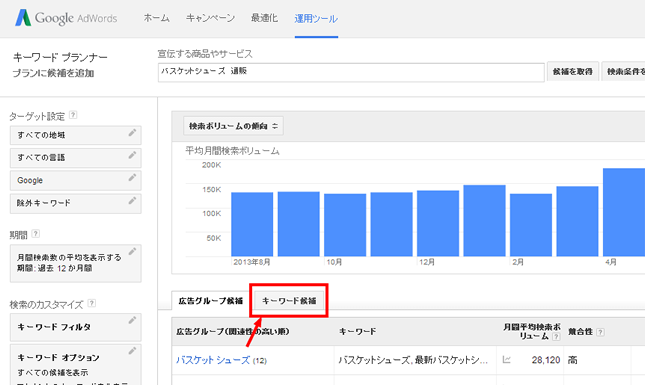Open the バスケット シューズ ad group link
This screenshot has height=385, width=645.
pyautogui.click(x=213, y=360)
